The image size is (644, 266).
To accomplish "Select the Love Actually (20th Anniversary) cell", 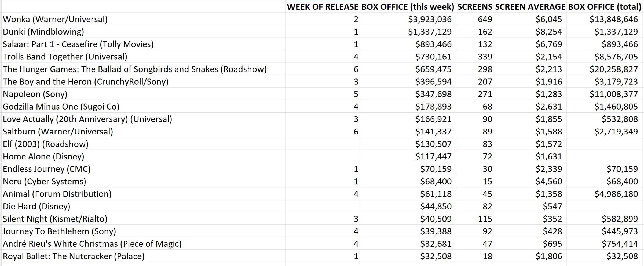I will [87, 119].
